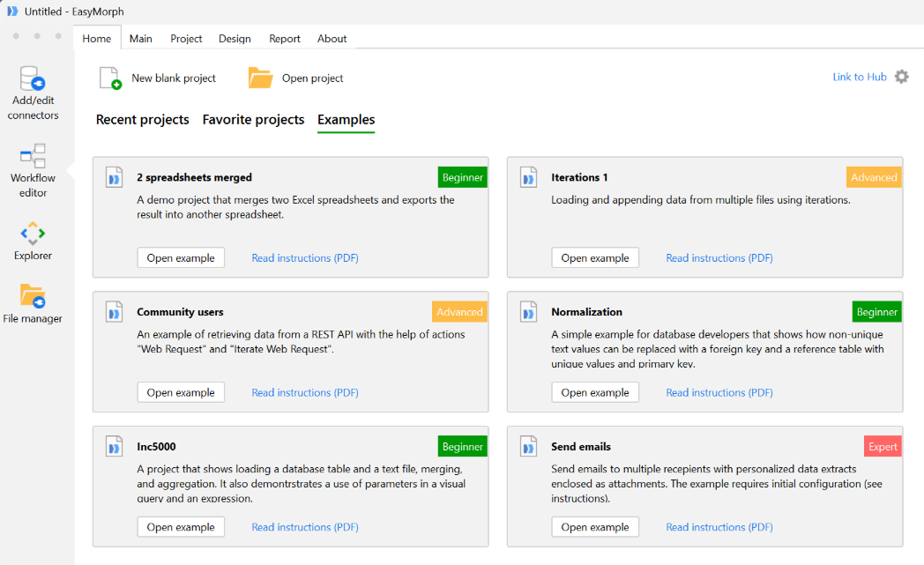The width and height of the screenshot is (924, 565).
Task: Click the Beginner badge on Inc5000 card
Action: (x=463, y=447)
